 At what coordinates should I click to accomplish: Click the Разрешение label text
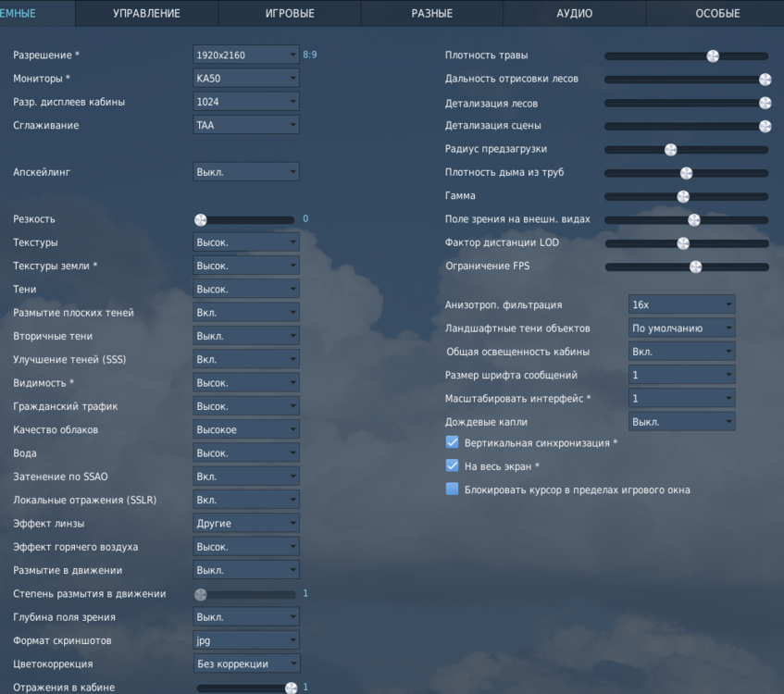click(x=46, y=55)
